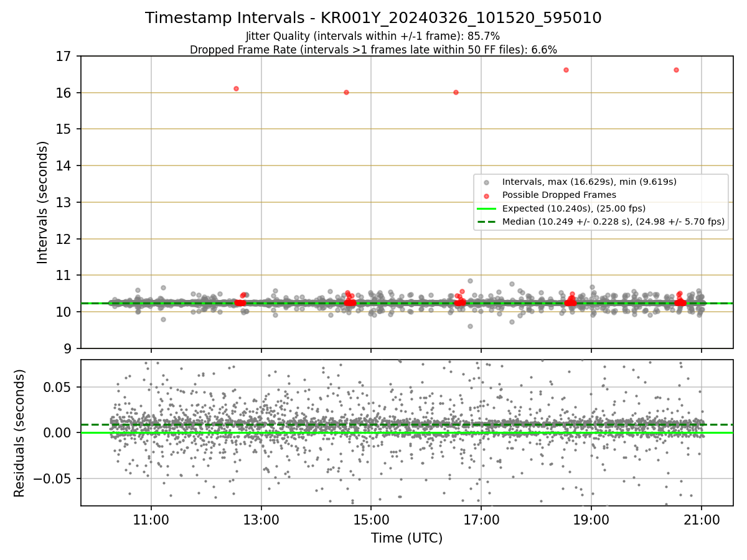Viewport: 747px width, 560px height.
Task: Click the 21:00 x-axis tick label
Action: (702, 521)
